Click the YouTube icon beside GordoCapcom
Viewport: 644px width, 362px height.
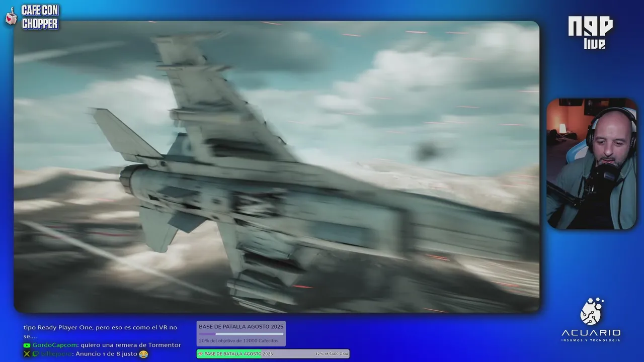point(27,345)
